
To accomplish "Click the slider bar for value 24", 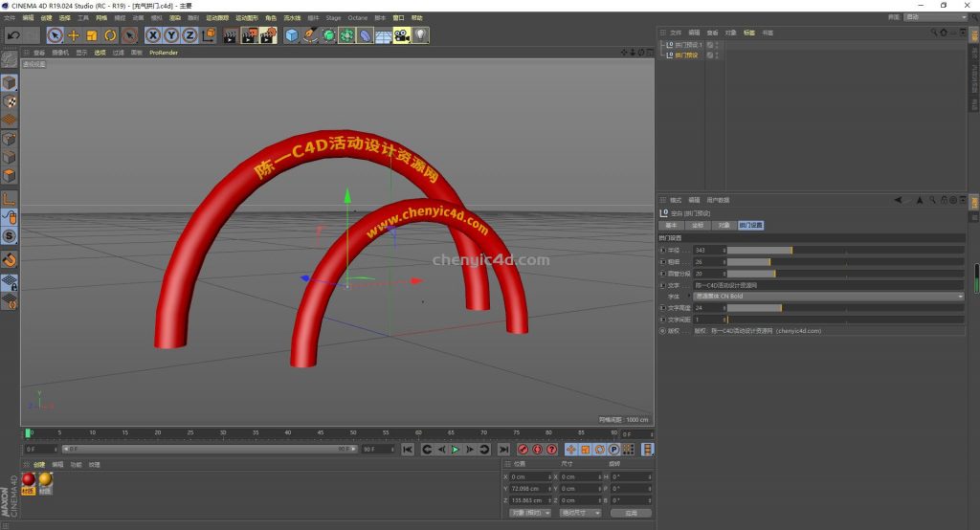I will (x=846, y=308).
